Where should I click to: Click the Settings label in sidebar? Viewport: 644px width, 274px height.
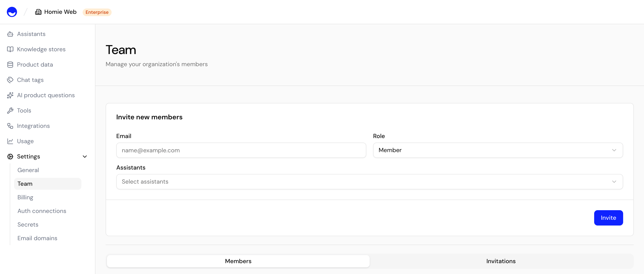(x=29, y=157)
